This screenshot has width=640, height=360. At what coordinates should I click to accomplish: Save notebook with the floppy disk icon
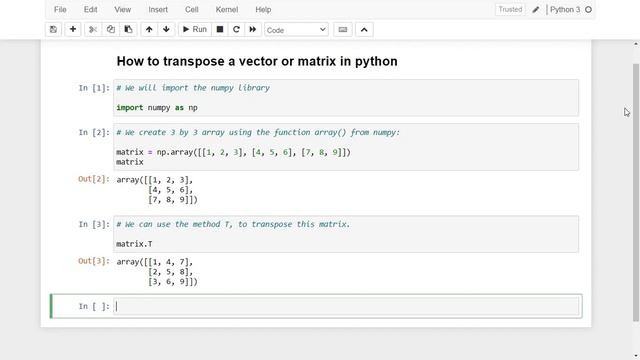click(53, 29)
